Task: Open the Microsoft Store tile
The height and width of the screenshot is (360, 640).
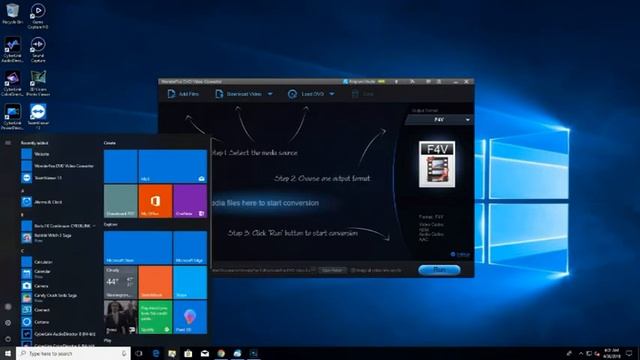Action: pos(138,248)
